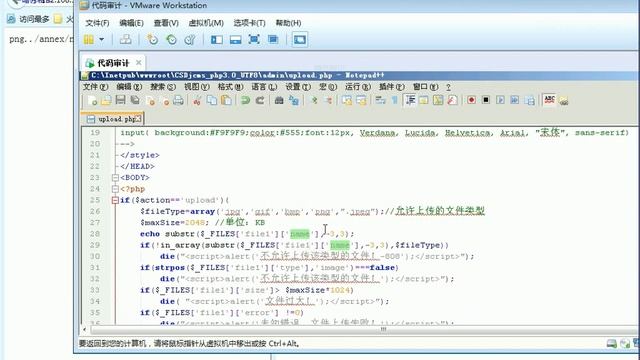
Task: Toggle the indent guide icon
Action: (x=410, y=100)
